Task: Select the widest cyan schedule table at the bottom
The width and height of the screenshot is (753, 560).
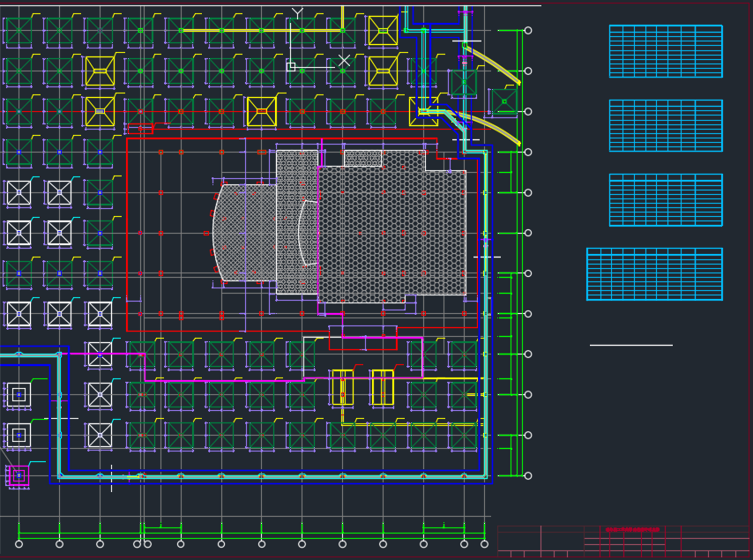Action: coord(654,274)
